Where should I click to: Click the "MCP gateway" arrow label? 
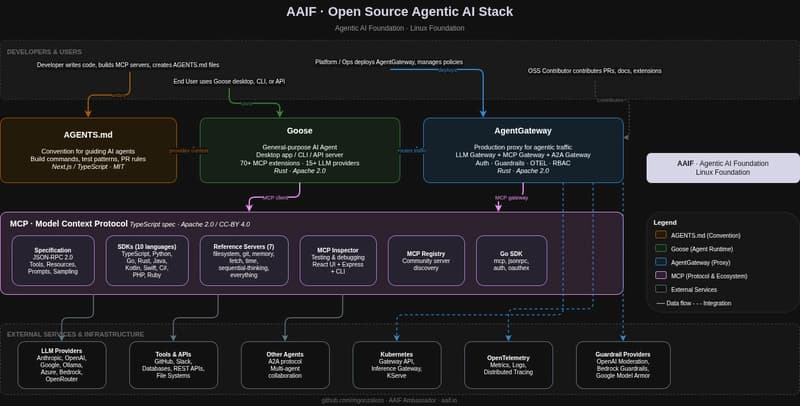tap(512, 197)
